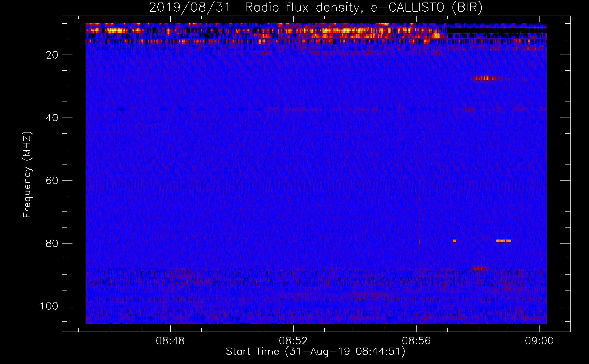
Task: Click the "Frequency (MHZ)" axis label
Action: pos(27,175)
